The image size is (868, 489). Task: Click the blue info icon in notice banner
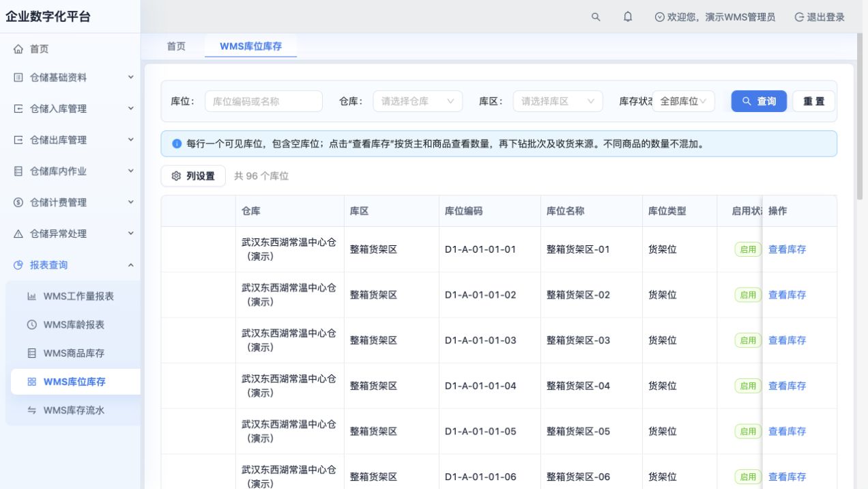point(177,144)
